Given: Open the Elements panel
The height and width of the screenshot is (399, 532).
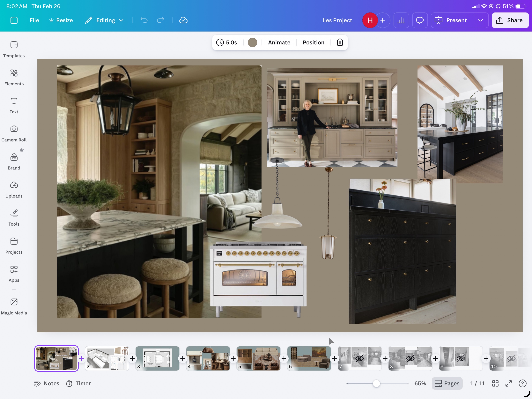Looking at the screenshot, I should point(14,77).
